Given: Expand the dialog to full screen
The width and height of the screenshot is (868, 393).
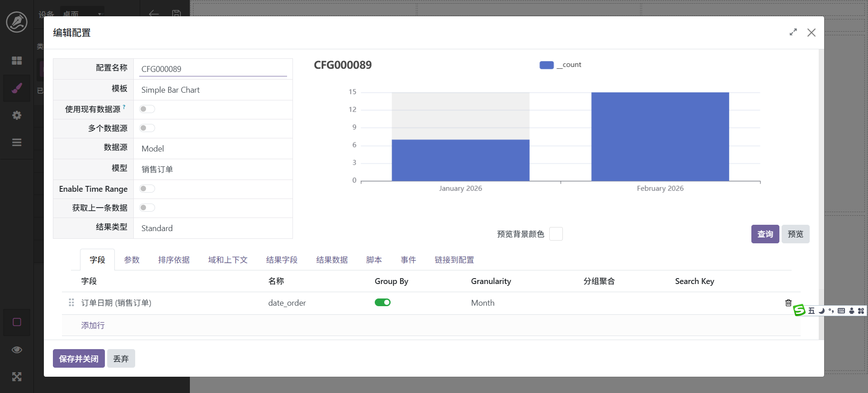Looking at the screenshot, I should pos(793,33).
